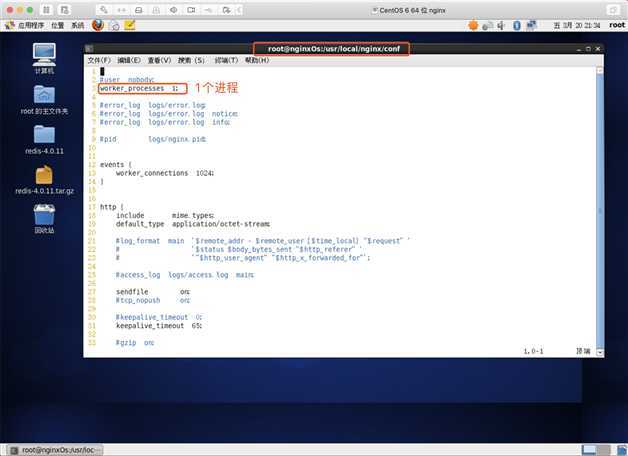Open terminal 文件(F) menu

pyautogui.click(x=99, y=60)
